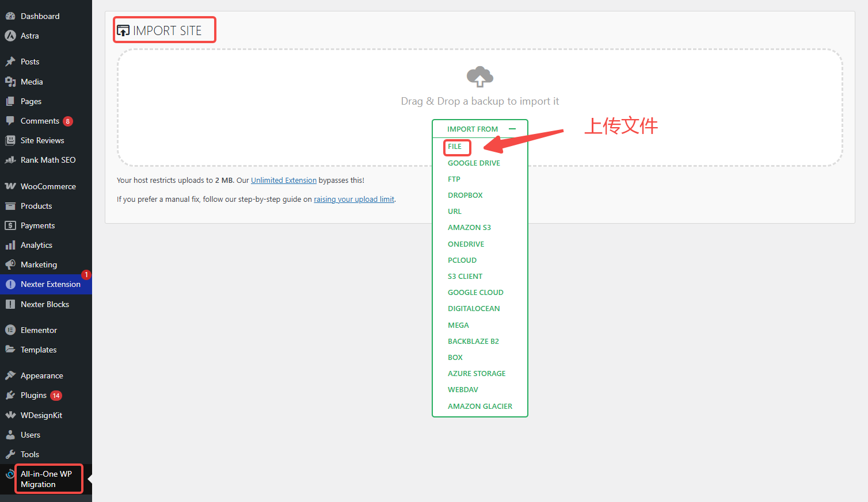Screen dimensions: 868x502
Task: Click the Plugins plug icon
Action: [10, 396]
